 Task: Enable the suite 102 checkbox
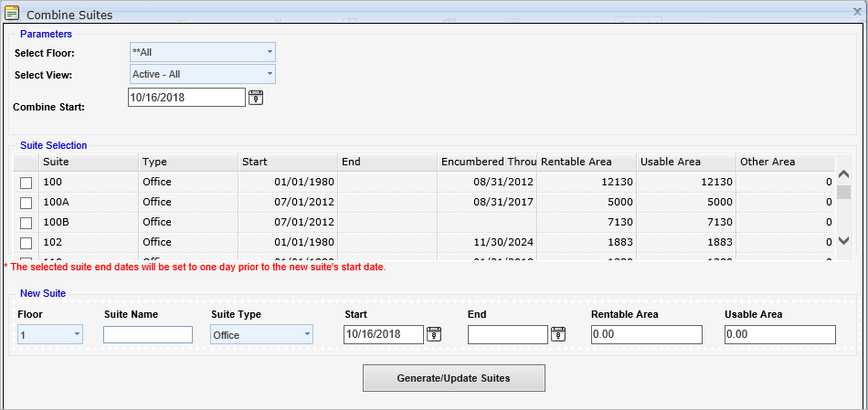pos(26,242)
